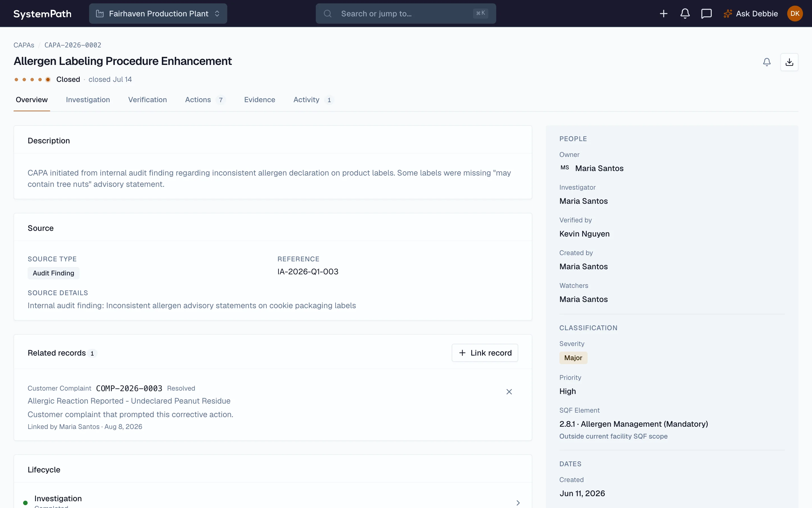812x508 pixels.
Task: Click Verified by Kevin Nguyen
Action: [584, 234]
